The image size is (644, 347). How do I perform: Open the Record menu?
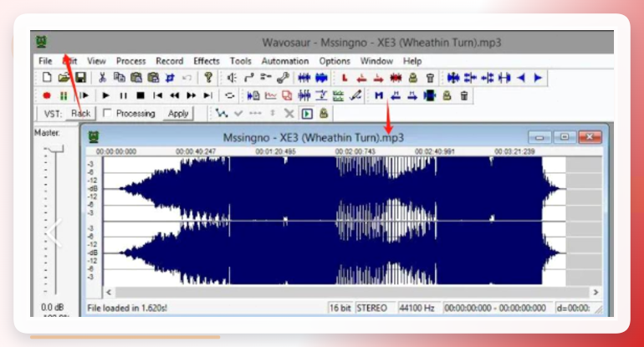169,61
